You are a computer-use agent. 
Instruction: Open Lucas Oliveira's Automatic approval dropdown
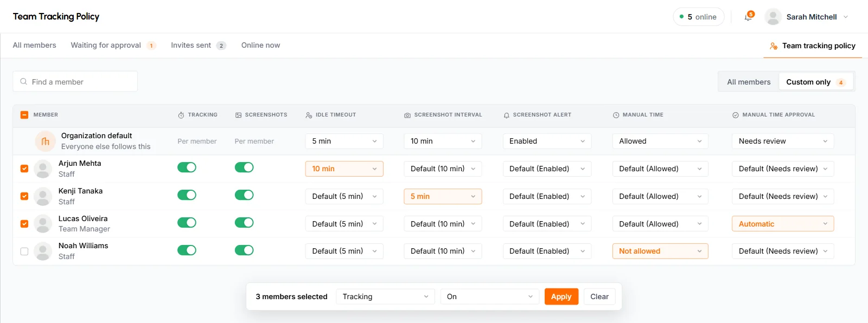[783, 224]
